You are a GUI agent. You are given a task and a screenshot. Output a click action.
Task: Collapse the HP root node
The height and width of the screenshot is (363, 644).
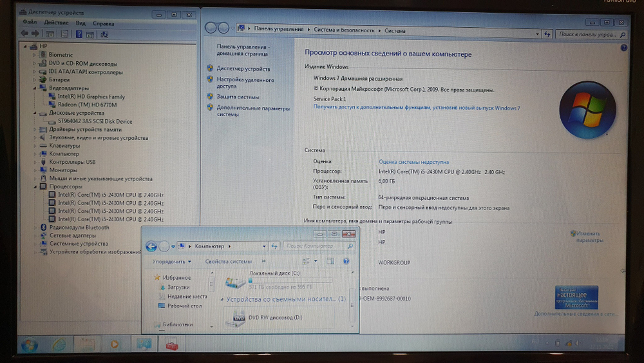click(x=26, y=46)
